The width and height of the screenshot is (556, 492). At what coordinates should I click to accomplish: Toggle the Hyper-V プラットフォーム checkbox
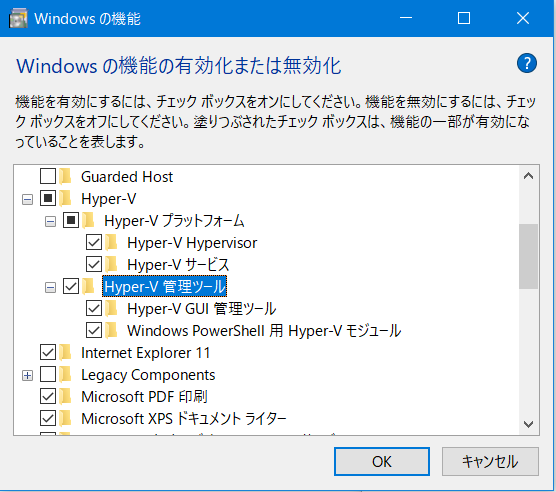click(71, 220)
